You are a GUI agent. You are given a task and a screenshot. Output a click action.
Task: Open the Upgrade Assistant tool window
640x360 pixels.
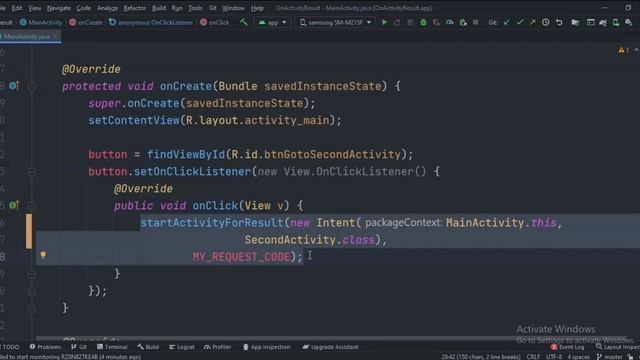pyautogui.click(x=330, y=347)
